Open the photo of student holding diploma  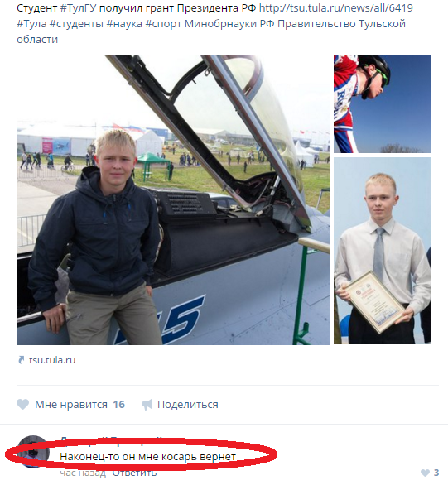[x=383, y=251]
